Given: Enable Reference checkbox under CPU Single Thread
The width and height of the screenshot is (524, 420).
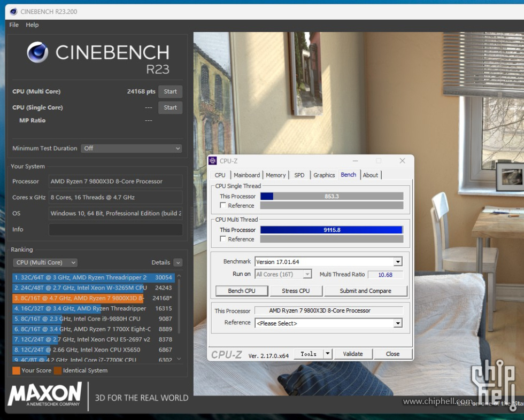Looking at the screenshot, I should 223,206.
